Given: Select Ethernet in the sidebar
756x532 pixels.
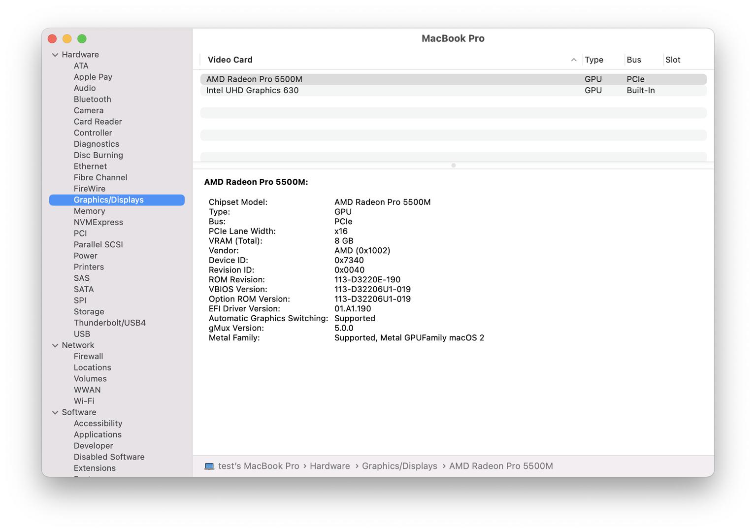Looking at the screenshot, I should pos(90,166).
